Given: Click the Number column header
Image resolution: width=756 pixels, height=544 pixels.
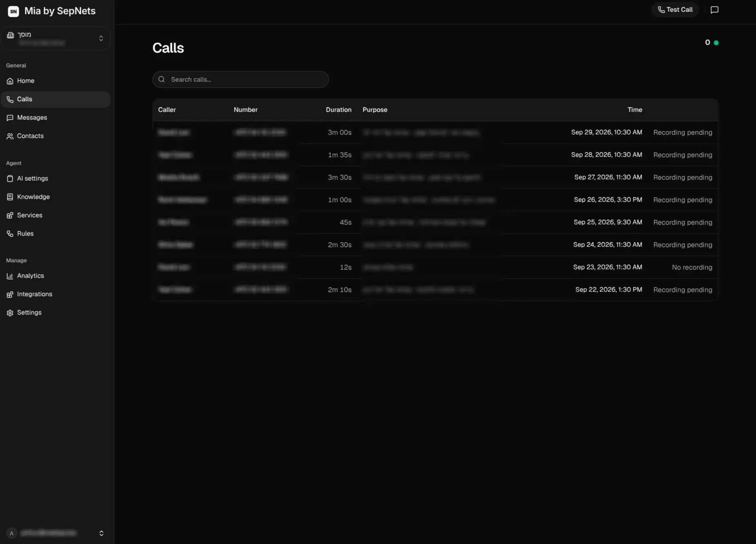Looking at the screenshot, I should pos(245,110).
